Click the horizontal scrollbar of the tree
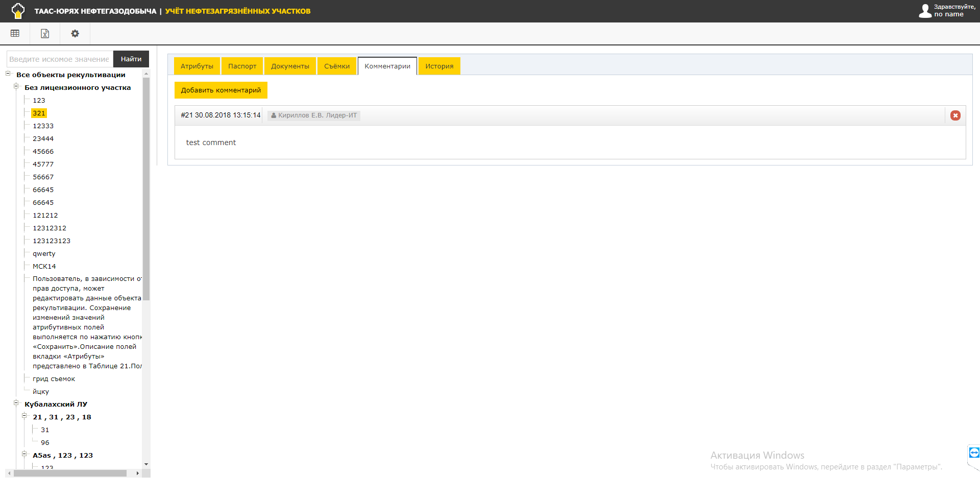 tap(70, 474)
